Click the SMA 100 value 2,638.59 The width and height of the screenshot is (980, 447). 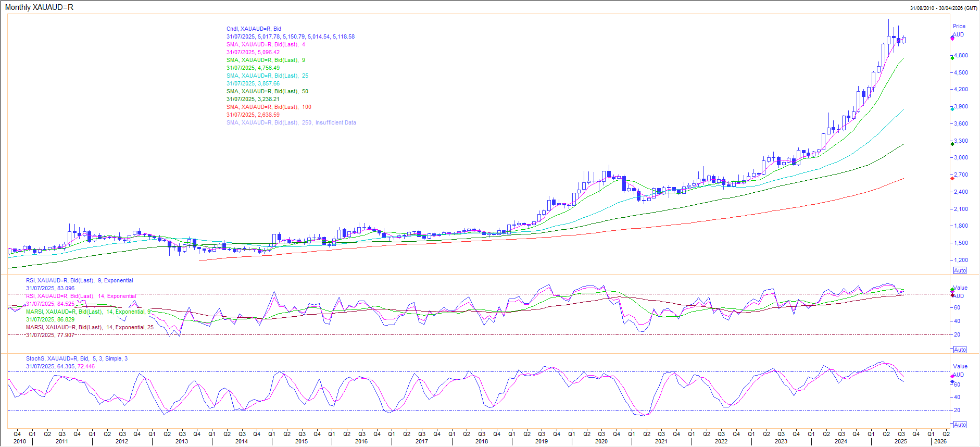(253, 115)
